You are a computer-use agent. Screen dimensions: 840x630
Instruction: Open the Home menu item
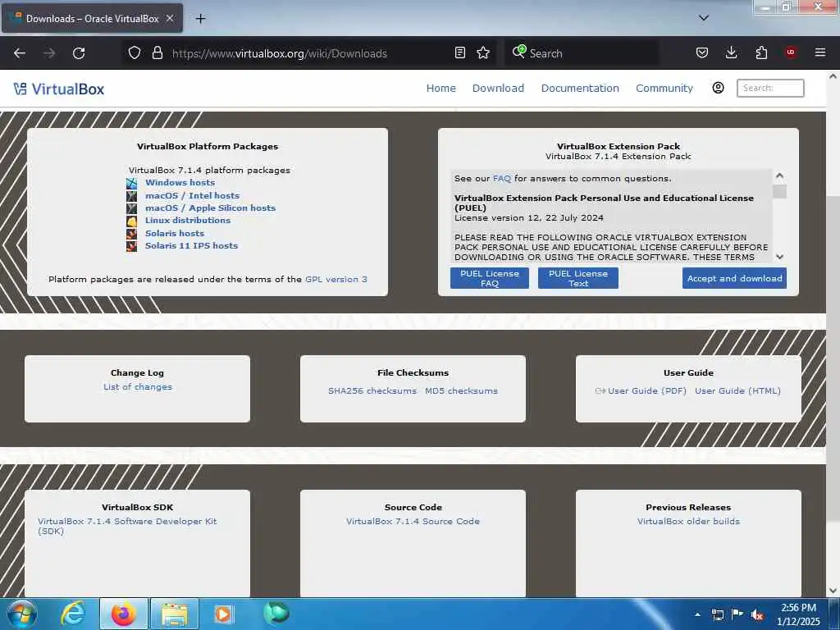[x=441, y=88]
